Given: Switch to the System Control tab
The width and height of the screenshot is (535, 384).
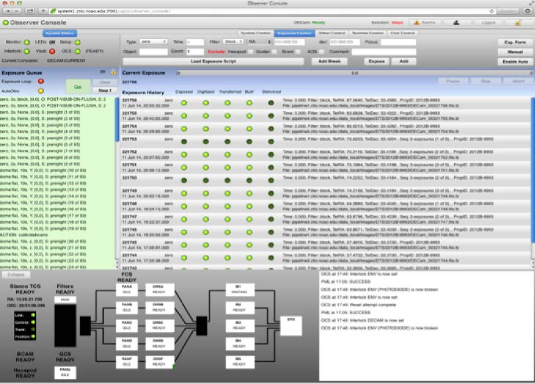Looking at the screenshot, I should pos(256,33).
